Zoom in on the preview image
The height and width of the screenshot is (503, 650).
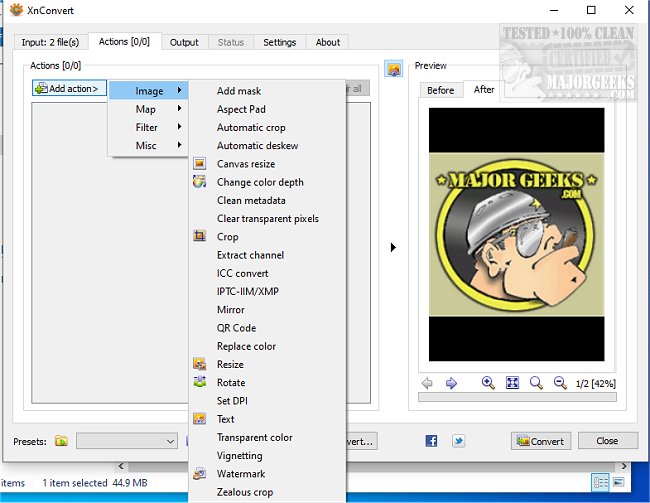(x=488, y=383)
